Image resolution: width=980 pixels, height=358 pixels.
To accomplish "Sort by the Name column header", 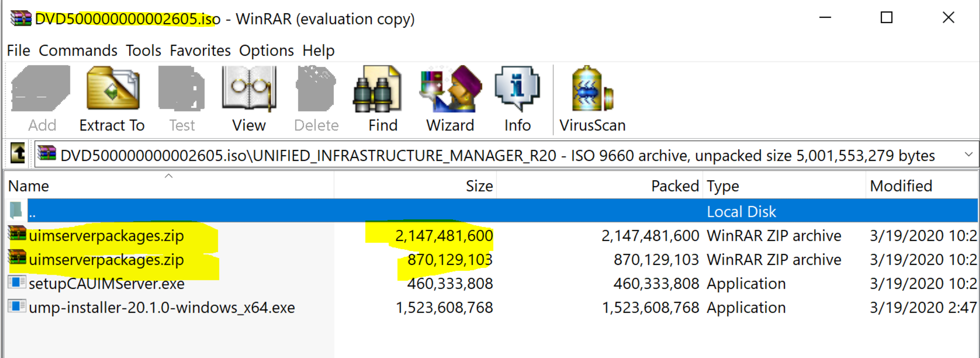I will [29, 186].
